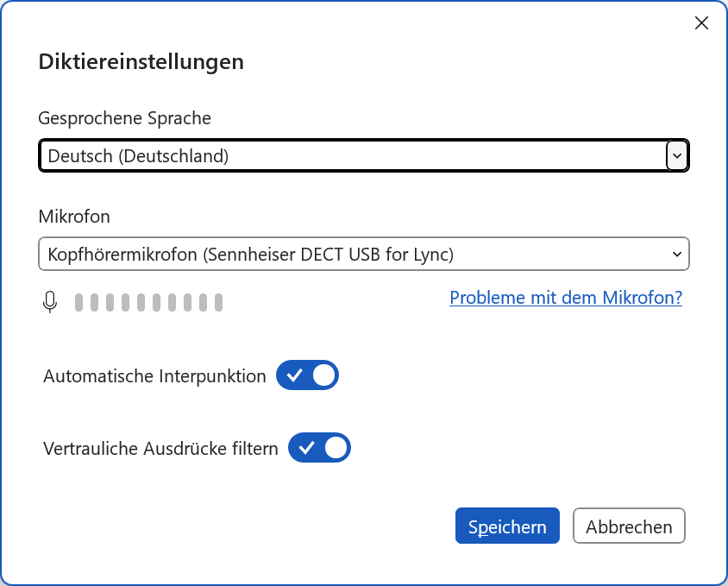Click the last bar of microphone level meter

219,302
